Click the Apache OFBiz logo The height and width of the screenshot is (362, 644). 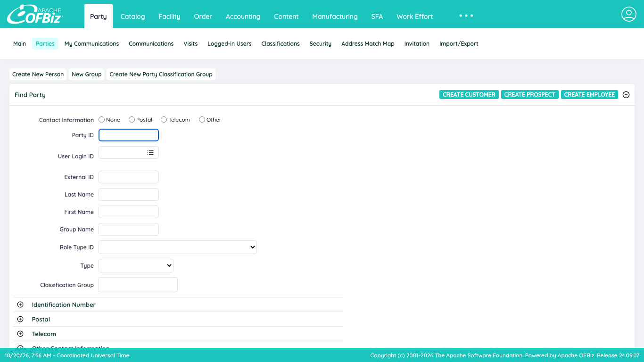tap(35, 14)
